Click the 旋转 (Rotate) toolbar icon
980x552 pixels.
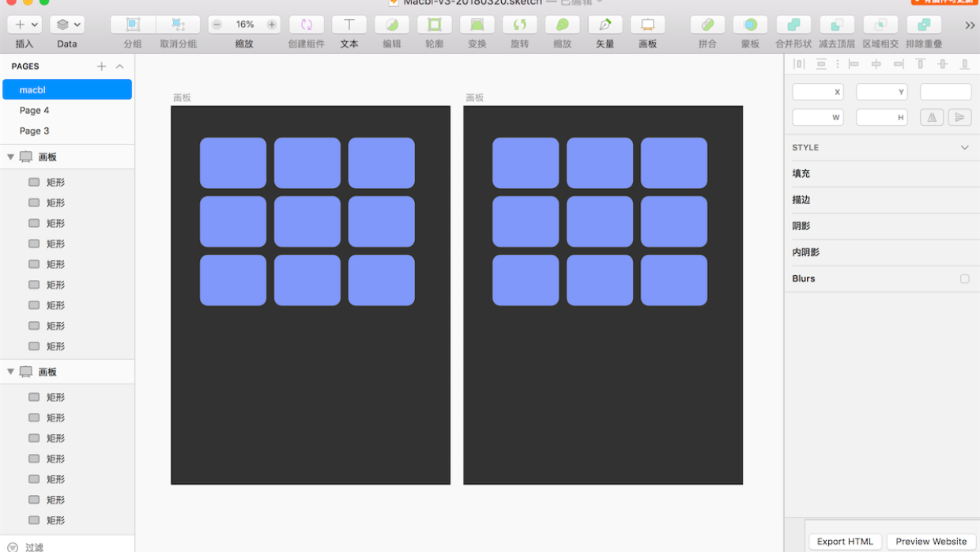(x=520, y=25)
